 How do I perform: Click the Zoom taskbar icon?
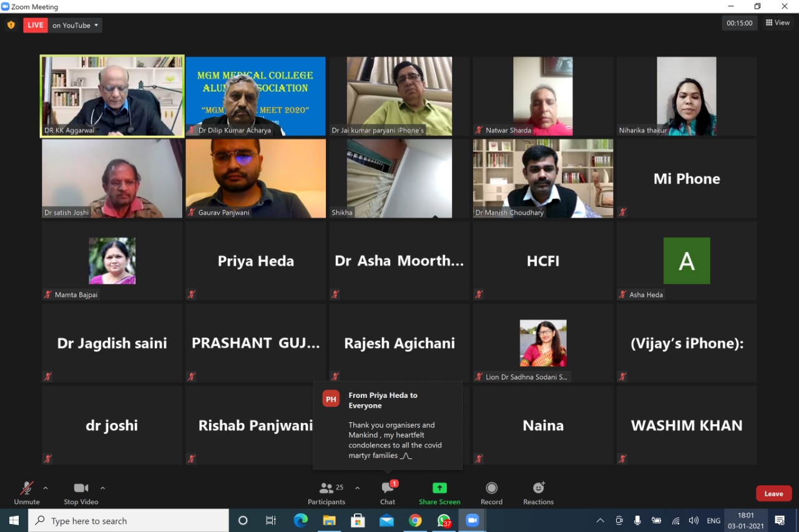pyautogui.click(x=473, y=521)
